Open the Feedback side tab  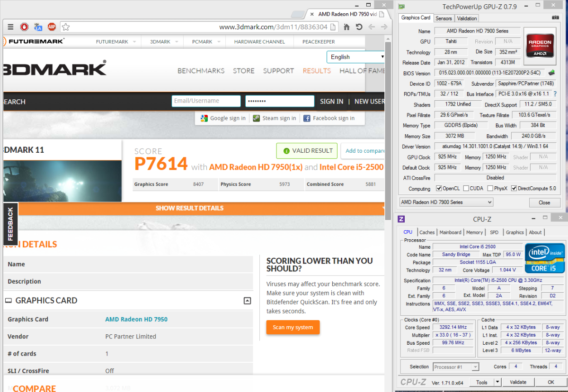coord(10,224)
